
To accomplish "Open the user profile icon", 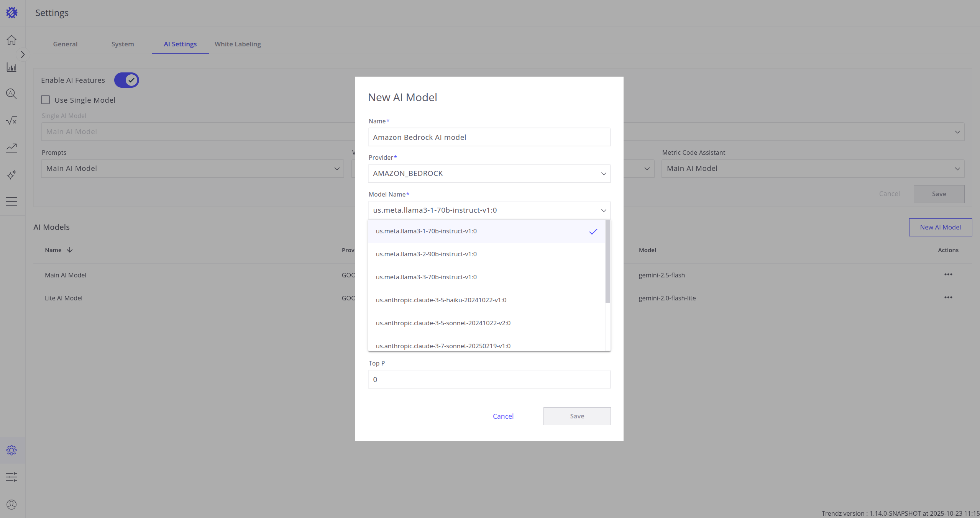I will (11, 505).
